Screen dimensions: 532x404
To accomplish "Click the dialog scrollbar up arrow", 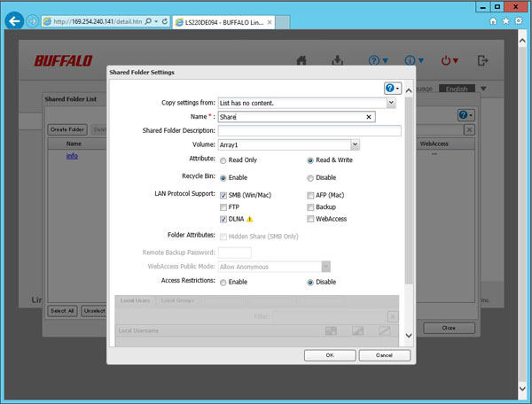I will [x=409, y=90].
